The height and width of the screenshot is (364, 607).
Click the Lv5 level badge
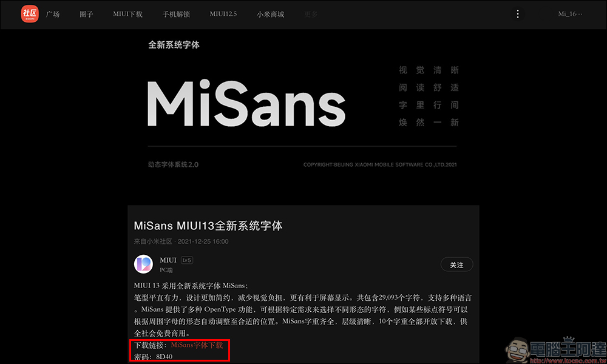[x=186, y=260]
